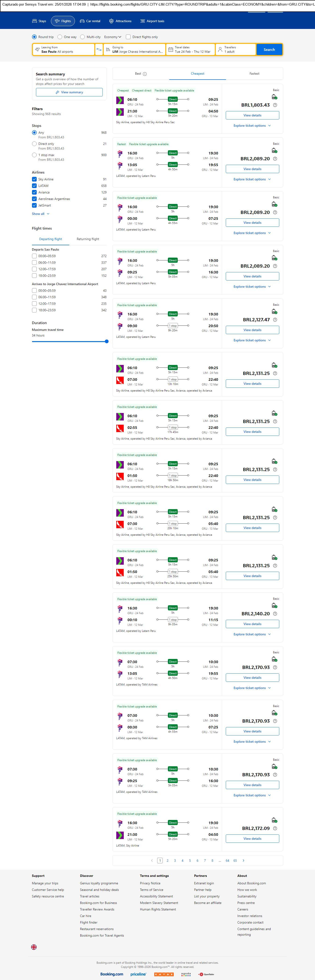315x980 pixels.
Task: Select the Direct only stops filter
Action: point(34,144)
